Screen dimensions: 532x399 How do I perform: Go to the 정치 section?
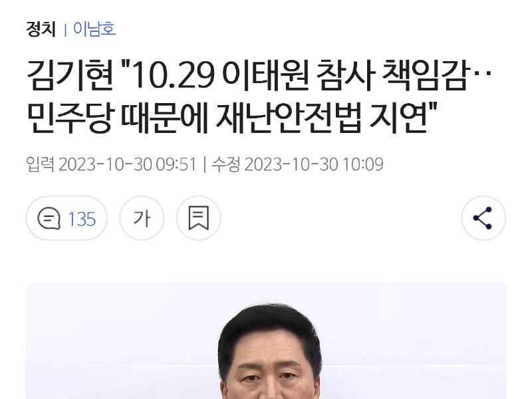[41, 29]
